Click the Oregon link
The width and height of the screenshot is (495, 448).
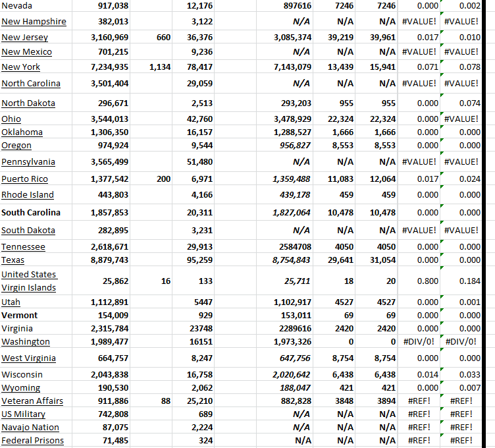pyautogui.click(x=16, y=146)
